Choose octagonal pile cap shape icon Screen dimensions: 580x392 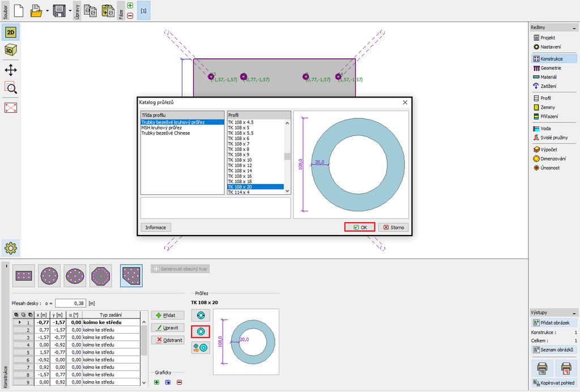[101, 276]
